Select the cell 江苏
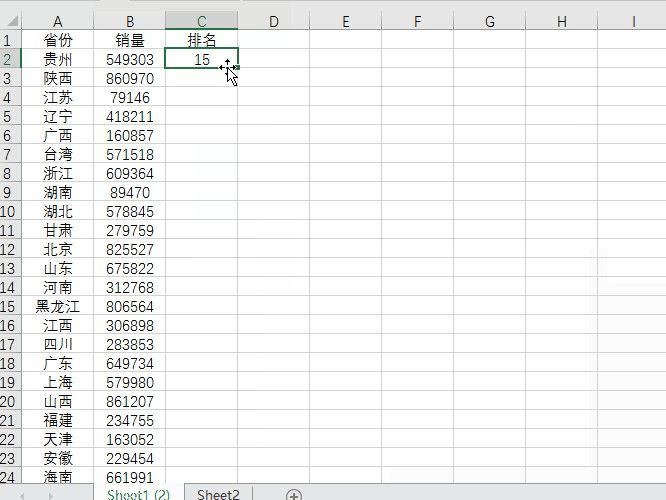 (x=58, y=97)
